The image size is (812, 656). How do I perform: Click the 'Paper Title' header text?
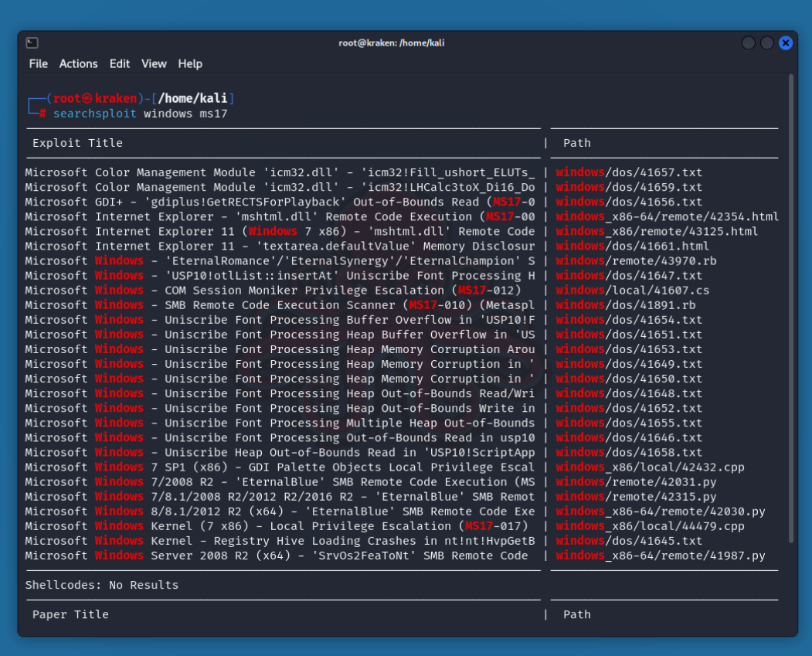click(x=70, y=614)
